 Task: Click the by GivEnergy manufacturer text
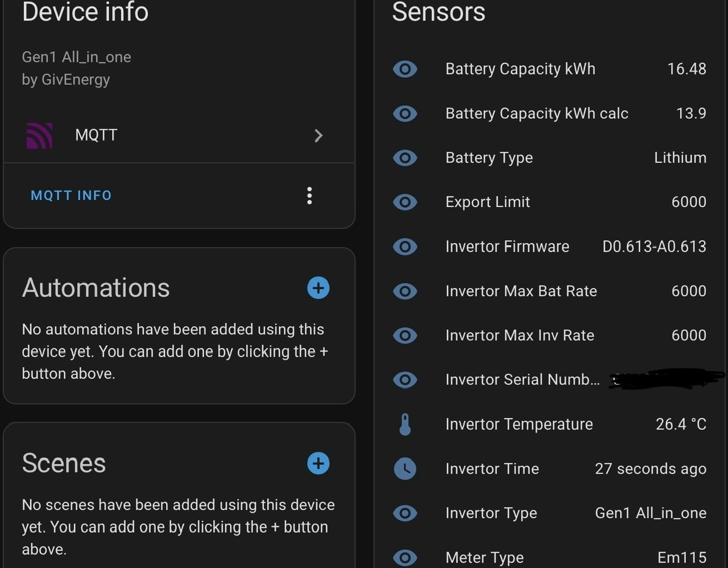click(x=66, y=80)
